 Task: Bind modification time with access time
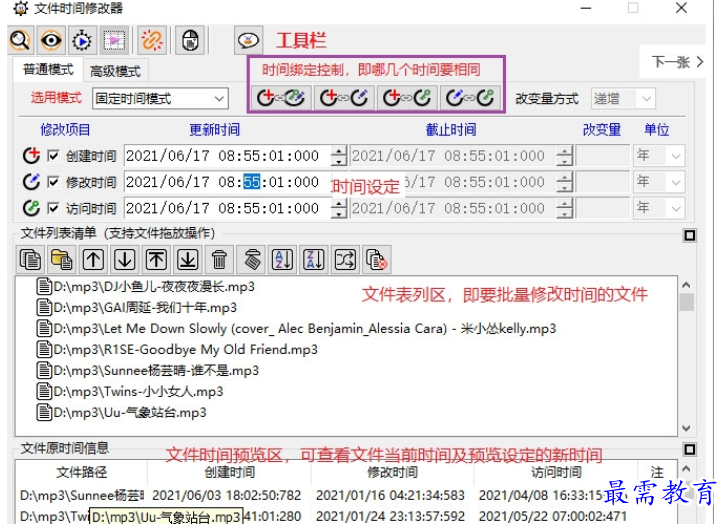tap(470, 98)
